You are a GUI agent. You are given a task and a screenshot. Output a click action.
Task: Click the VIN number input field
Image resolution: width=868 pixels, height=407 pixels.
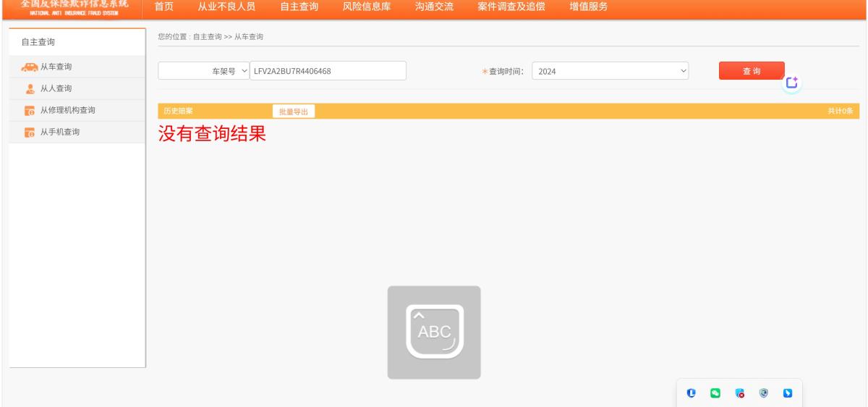pos(328,71)
